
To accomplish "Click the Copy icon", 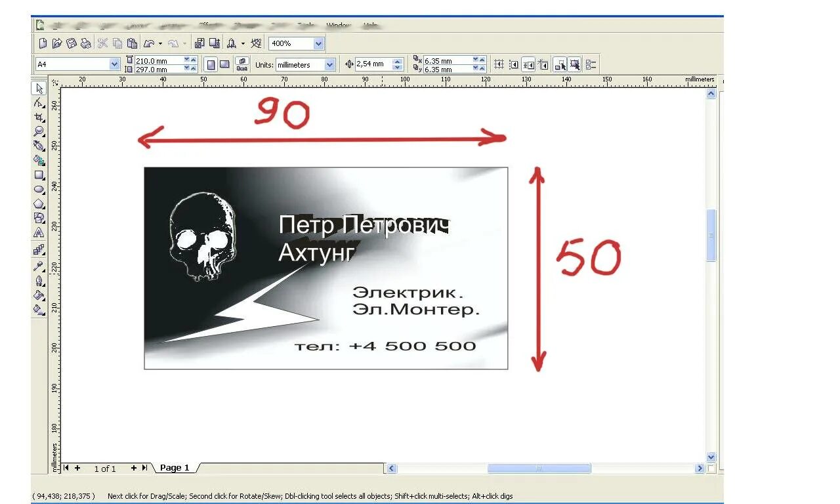I will point(117,43).
